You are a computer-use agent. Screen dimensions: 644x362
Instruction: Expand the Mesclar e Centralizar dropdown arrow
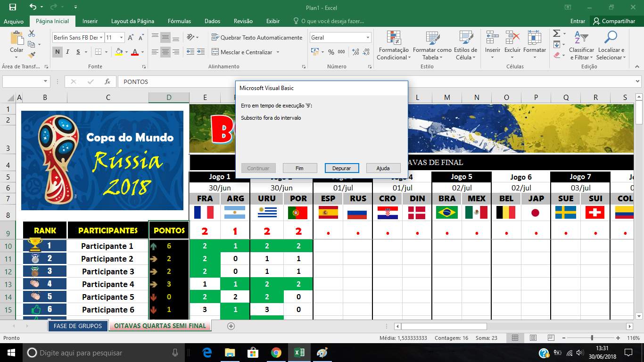278,52
